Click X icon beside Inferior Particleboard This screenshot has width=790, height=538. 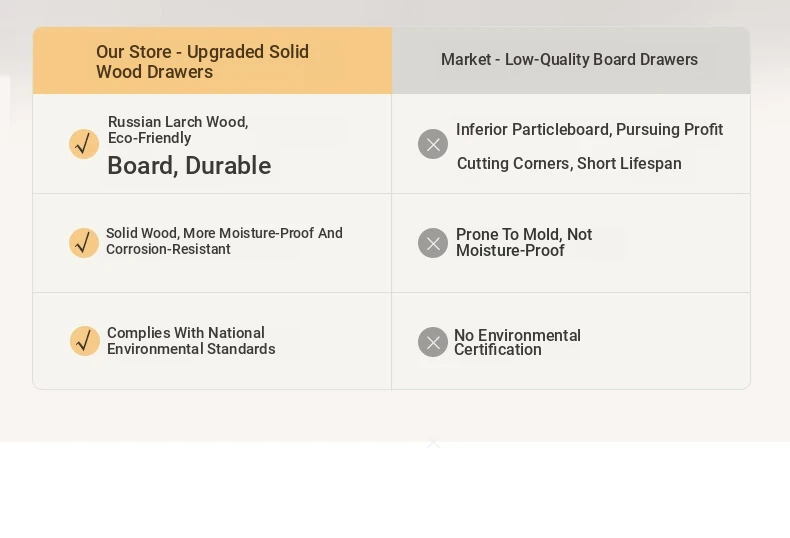click(x=433, y=144)
